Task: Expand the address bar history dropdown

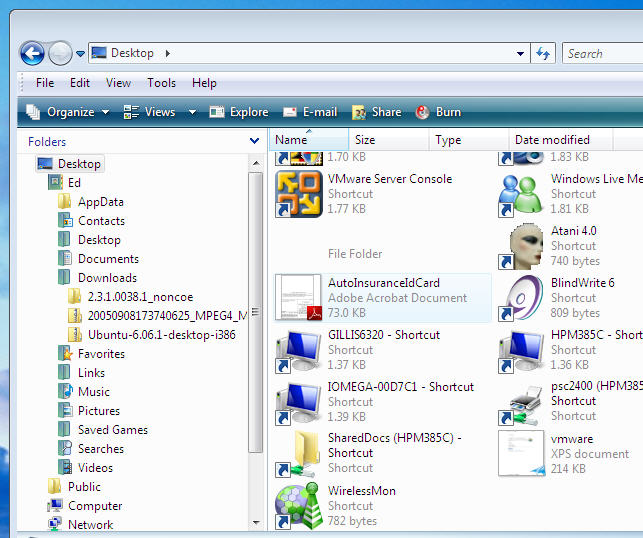Action: click(x=520, y=54)
